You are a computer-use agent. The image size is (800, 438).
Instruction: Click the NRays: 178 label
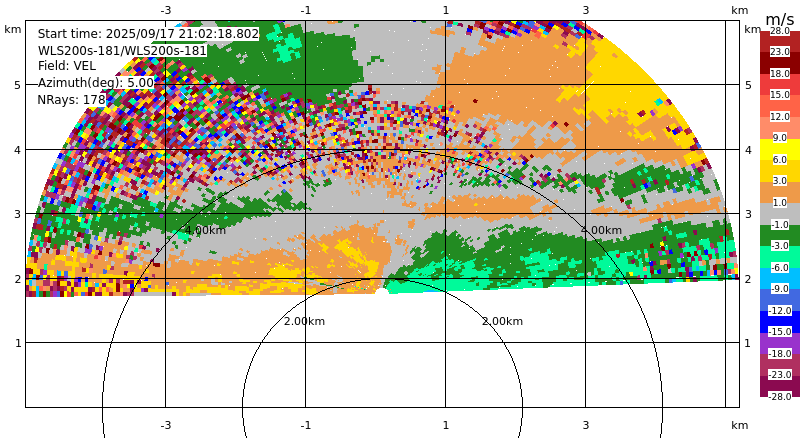coord(71,100)
